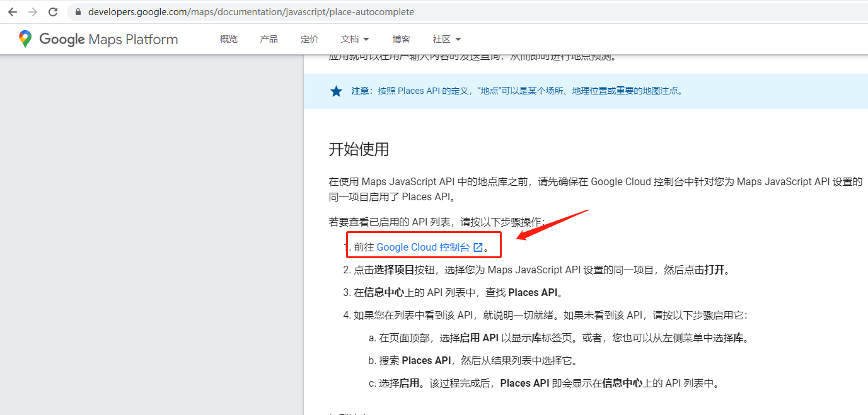The width and height of the screenshot is (868, 415).
Task: Click the Google Maps pin logo
Action: pyautogui.click(x=25, y=39)
